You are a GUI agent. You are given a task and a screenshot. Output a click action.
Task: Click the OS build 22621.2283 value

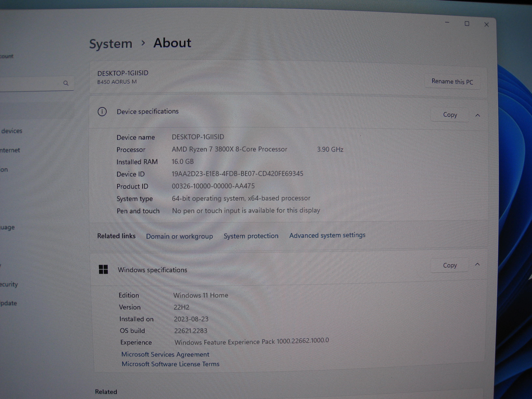click(191, 331)
